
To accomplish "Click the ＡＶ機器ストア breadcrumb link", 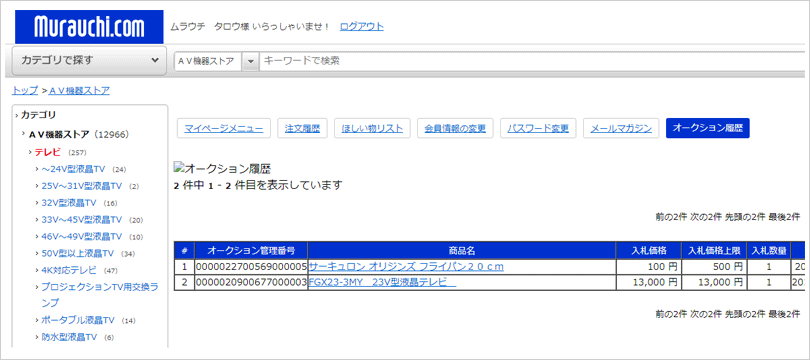I will (x=79, y=90).
